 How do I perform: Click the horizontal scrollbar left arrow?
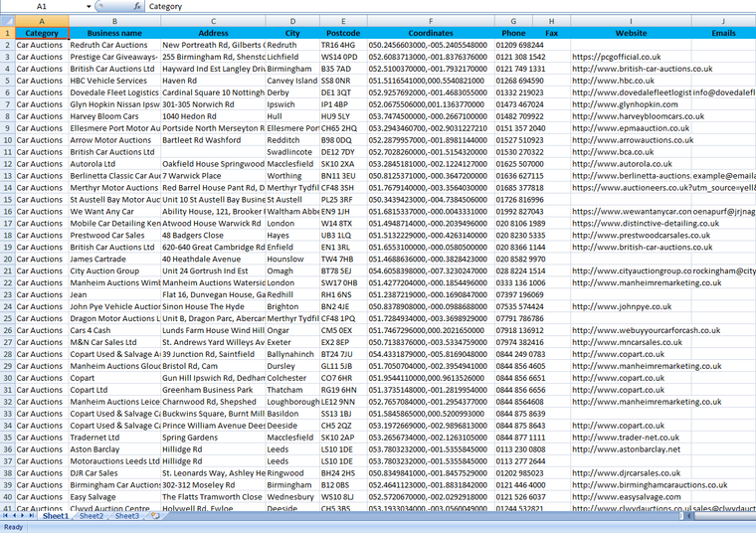tap(689, 516)
